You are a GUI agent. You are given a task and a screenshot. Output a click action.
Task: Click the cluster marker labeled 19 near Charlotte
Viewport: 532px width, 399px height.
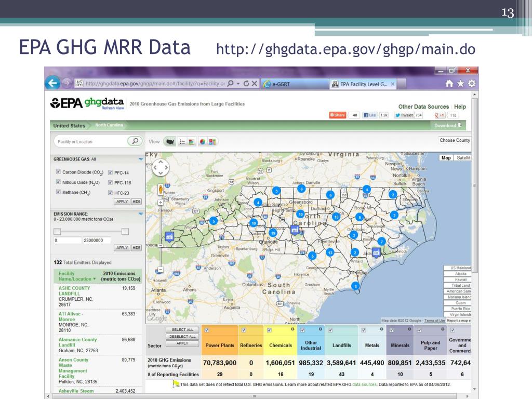click(x=273, y=233)
